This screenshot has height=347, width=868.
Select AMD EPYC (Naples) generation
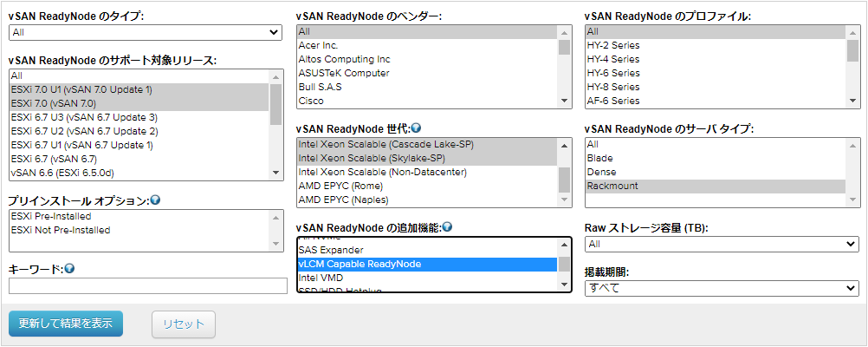[x=427, y=200]
